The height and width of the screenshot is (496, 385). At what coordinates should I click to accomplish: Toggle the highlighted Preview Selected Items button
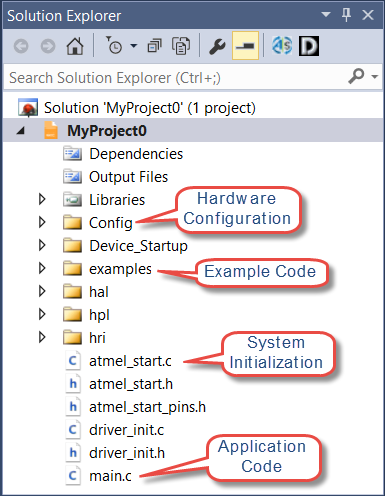coord(245,46)
